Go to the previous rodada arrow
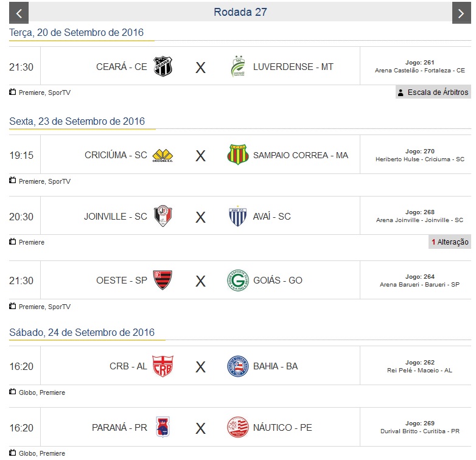 click(19, 13)
